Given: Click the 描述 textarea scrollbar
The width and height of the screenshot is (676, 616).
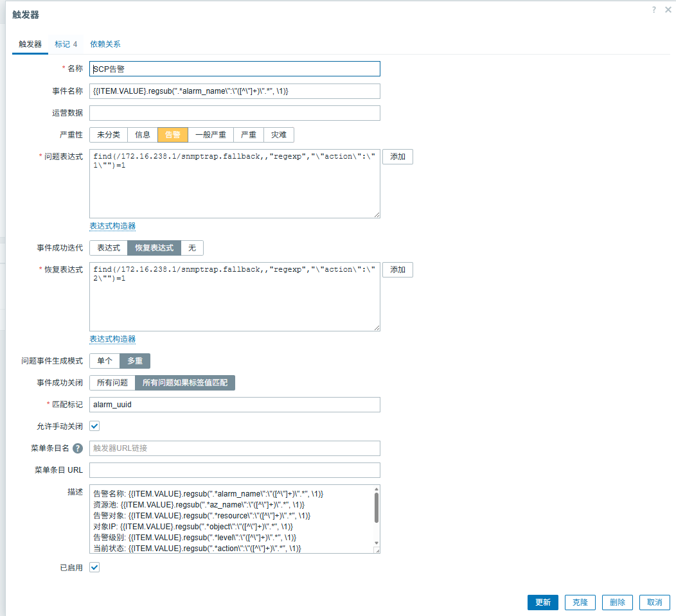Looking at the screenshot, I should point(376,507).
